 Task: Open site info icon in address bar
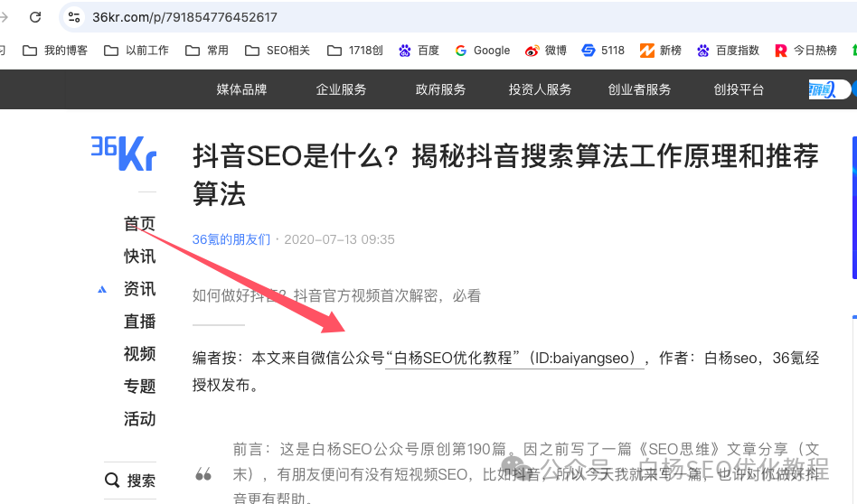coord(74,17)
